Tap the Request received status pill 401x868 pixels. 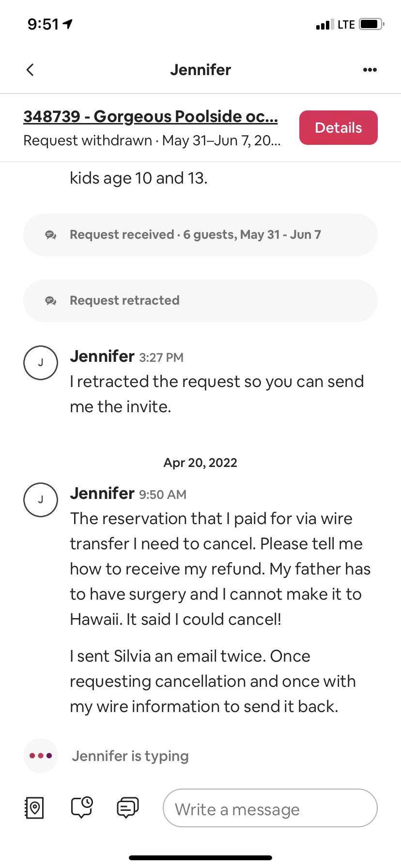(200, 235)
